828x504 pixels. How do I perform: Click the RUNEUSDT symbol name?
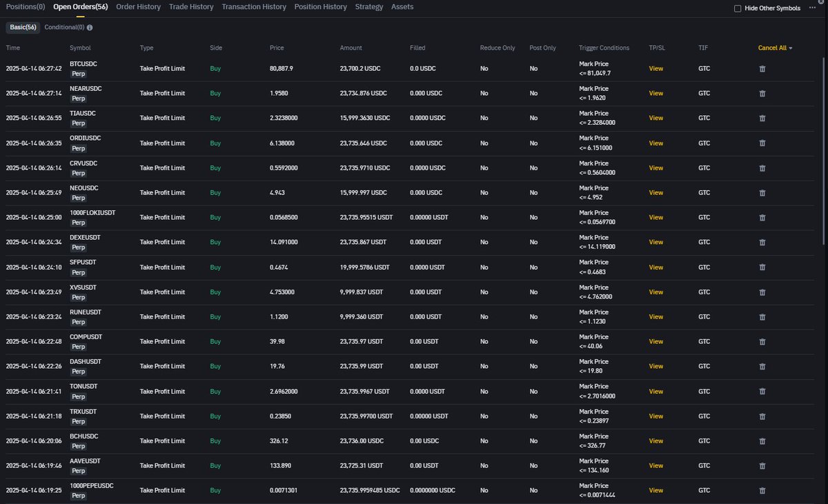86,312
